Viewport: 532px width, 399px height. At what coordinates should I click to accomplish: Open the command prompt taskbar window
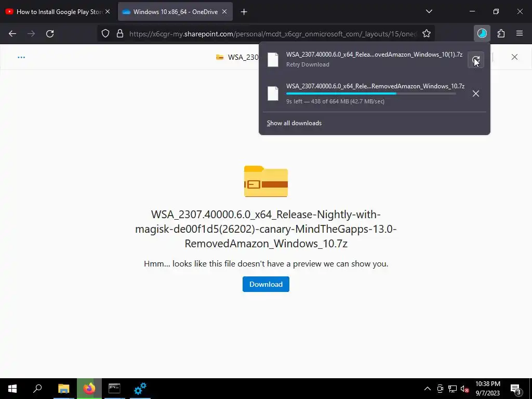(115, 389)
